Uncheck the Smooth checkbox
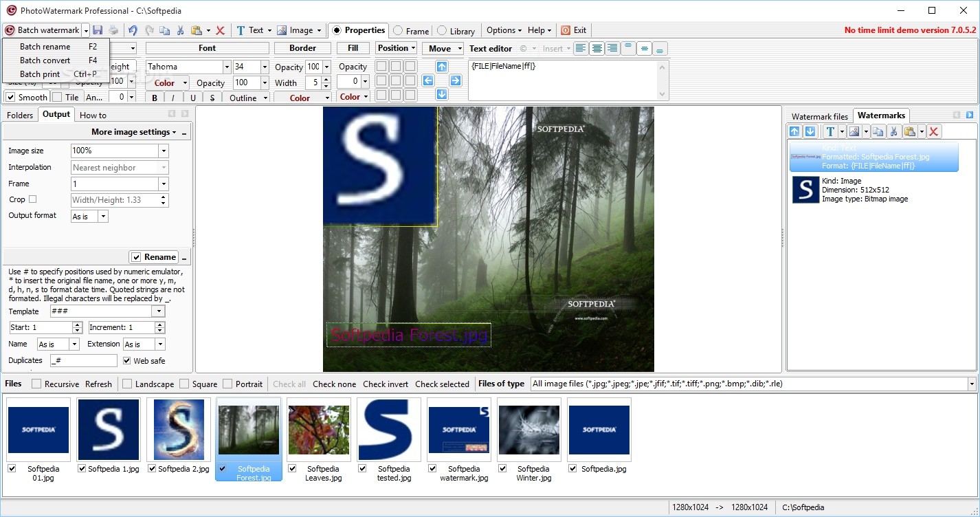The image size is (980, 517). [10, 98]
